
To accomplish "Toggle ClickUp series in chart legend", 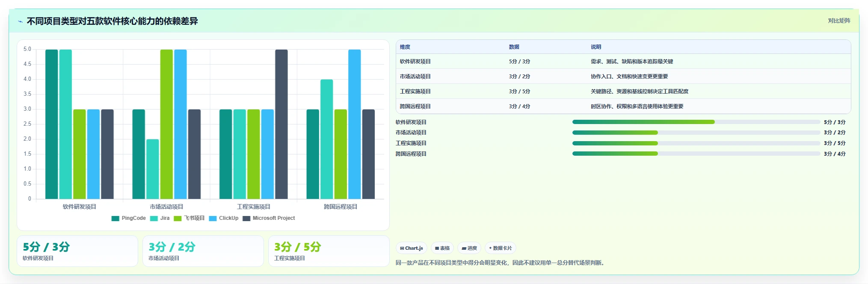I will (x=223, y=218).
